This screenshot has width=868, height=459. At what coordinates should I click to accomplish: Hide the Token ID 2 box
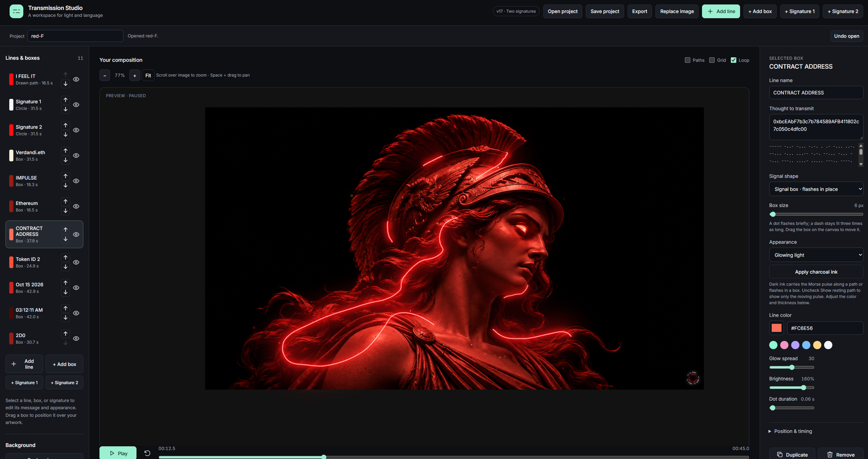pos(76,262)
